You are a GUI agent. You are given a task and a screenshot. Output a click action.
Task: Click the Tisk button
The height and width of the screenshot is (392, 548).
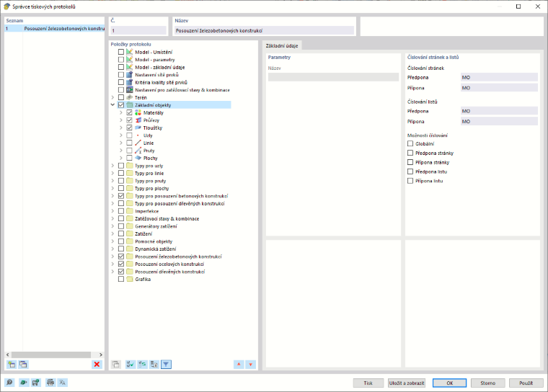tap(368, 383)
